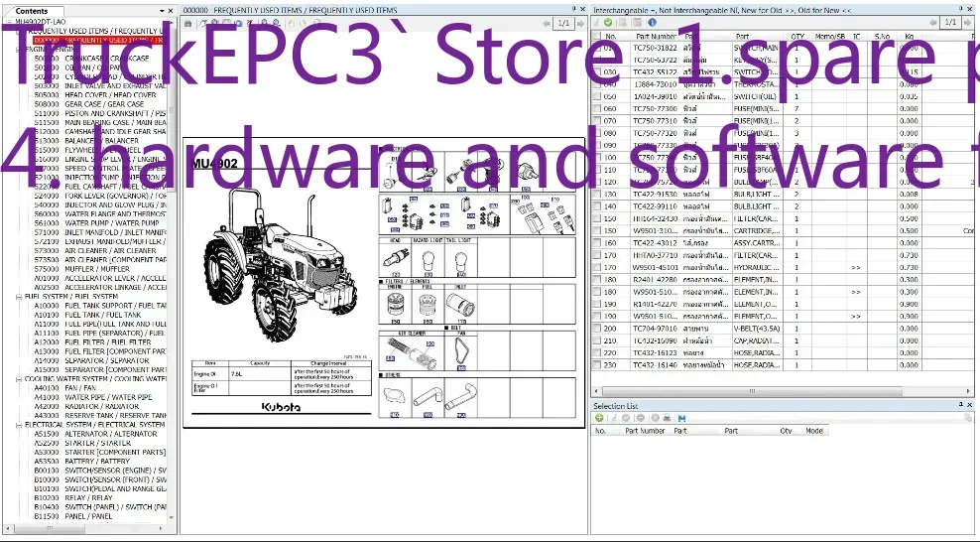The height and width of the screenshot is (542, 980).
Task: Check the box for row 050 SWITCH(OIL)
Action: [597, 97]
